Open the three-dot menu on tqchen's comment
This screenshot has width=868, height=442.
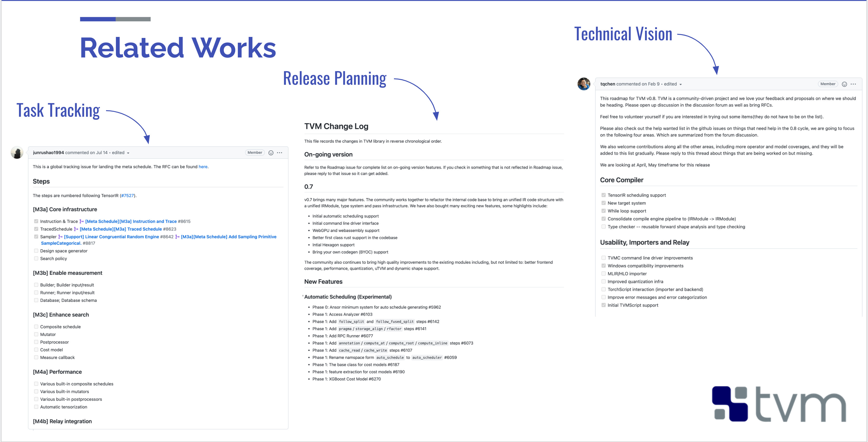point(853,84)
